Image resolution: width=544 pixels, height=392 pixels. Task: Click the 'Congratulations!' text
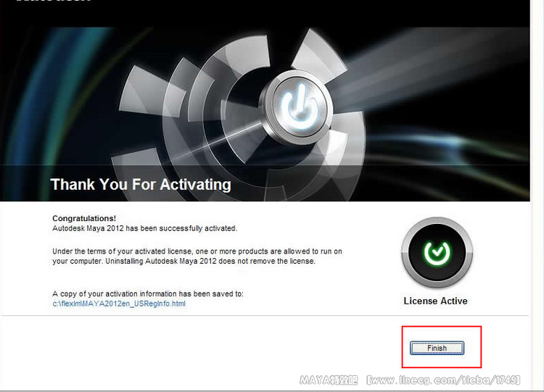click(84, 218)
